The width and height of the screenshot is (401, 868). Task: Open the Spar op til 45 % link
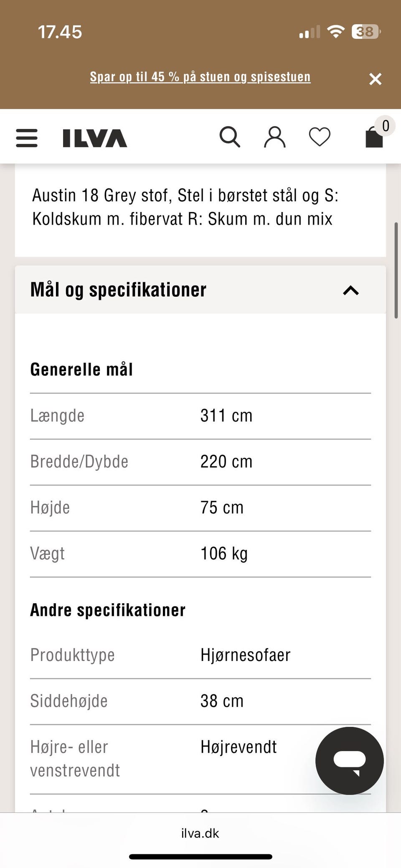tap(200, 77)
